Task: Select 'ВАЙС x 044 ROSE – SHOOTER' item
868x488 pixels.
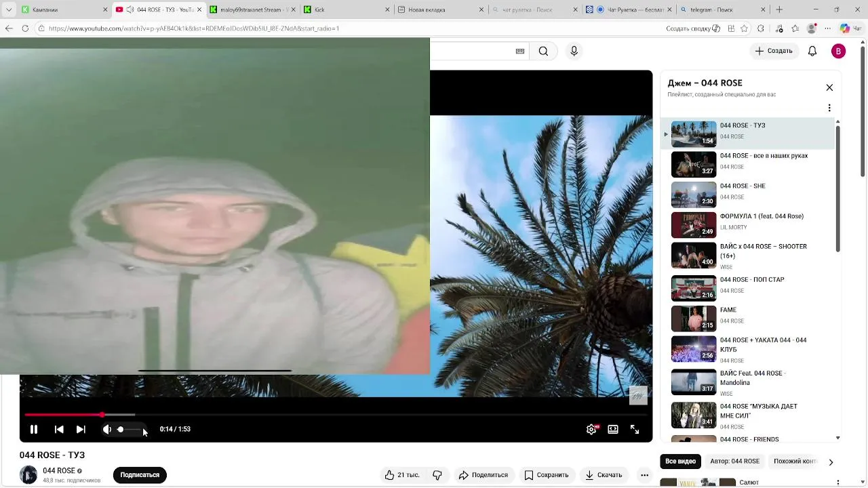Action: point(748,256)
